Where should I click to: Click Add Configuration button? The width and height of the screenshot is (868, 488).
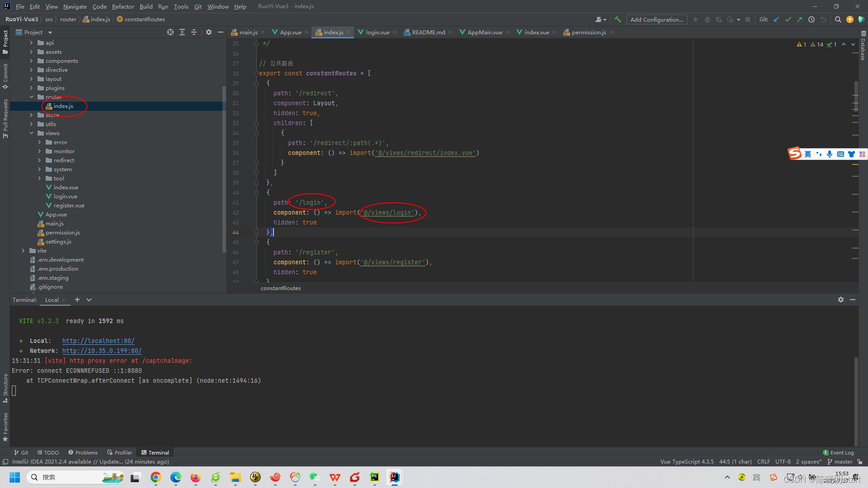(x=656, y=19)
